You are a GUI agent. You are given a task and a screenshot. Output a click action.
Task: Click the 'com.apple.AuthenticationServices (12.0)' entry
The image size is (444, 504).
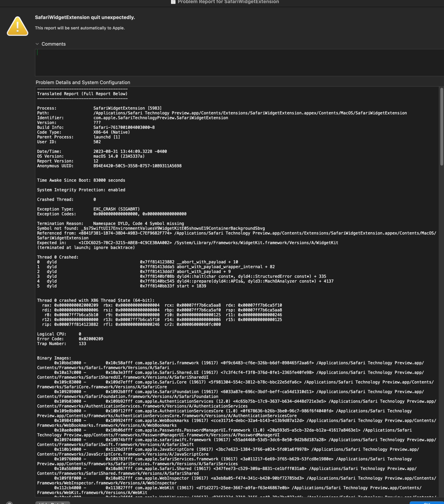point(183,401)
